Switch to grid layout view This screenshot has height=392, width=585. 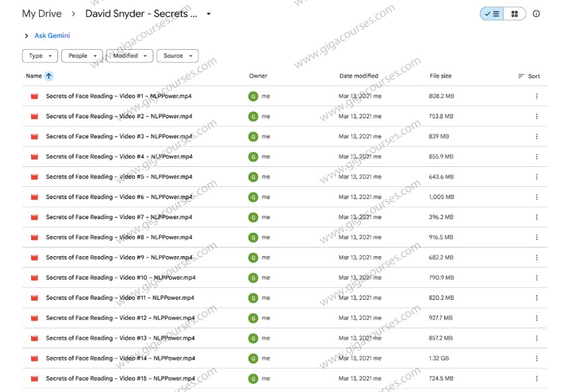(x=515, y=13)
